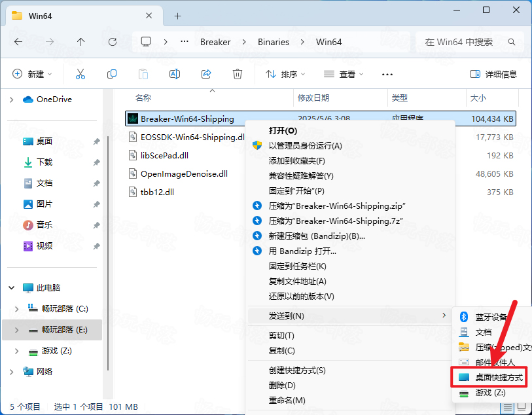Open the new tab plus button
Image resolution: width=532 pixels, height=415 pixels.
(177, 16)
